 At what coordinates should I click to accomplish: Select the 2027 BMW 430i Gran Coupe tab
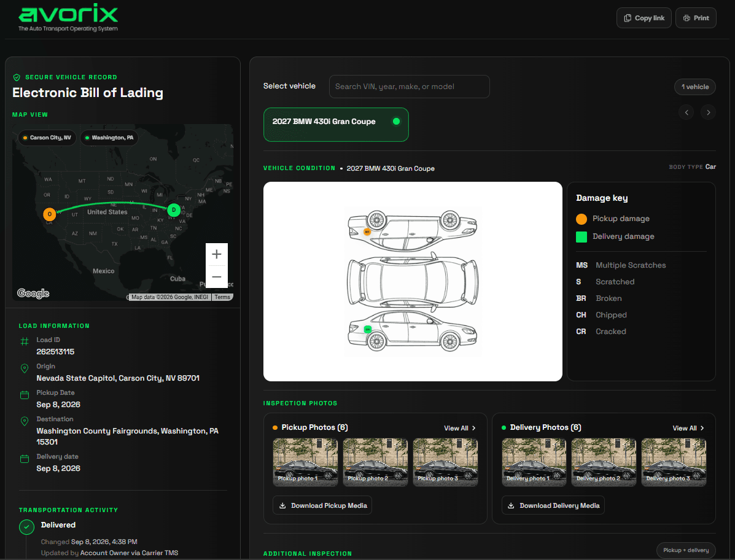click(336, 125)
